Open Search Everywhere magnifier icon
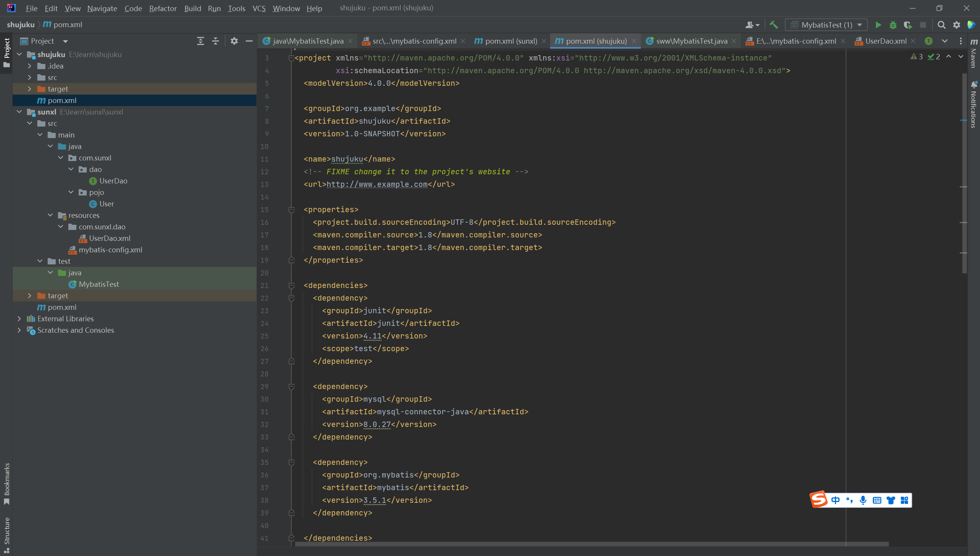 (941, 25)
